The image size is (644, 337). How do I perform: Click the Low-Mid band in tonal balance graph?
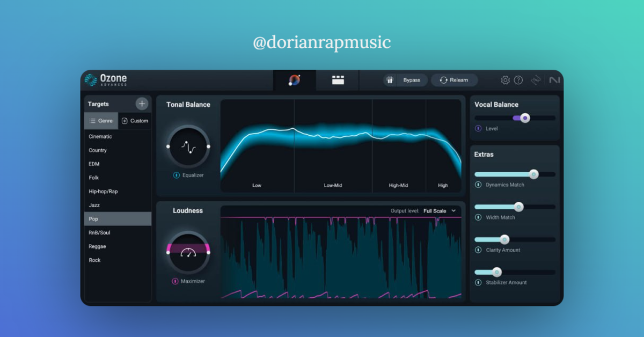click(x=333, y=146)
